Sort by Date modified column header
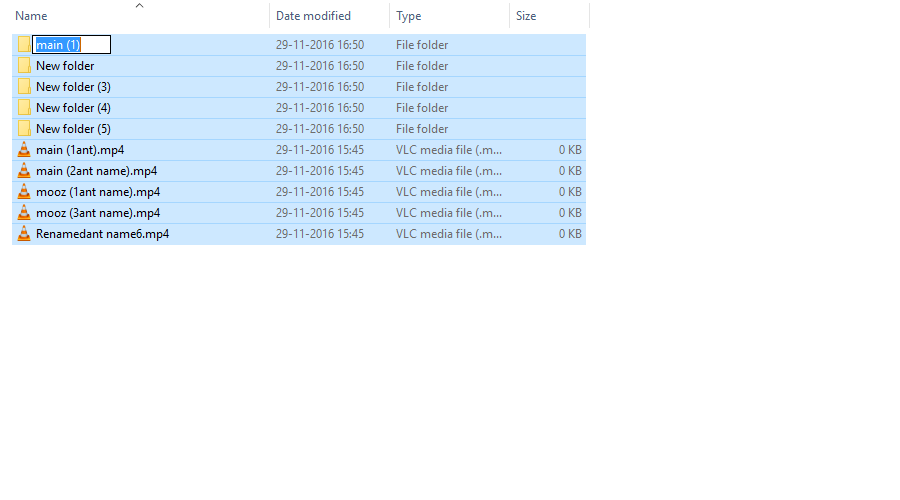900x500 pixels. point(313,16)
